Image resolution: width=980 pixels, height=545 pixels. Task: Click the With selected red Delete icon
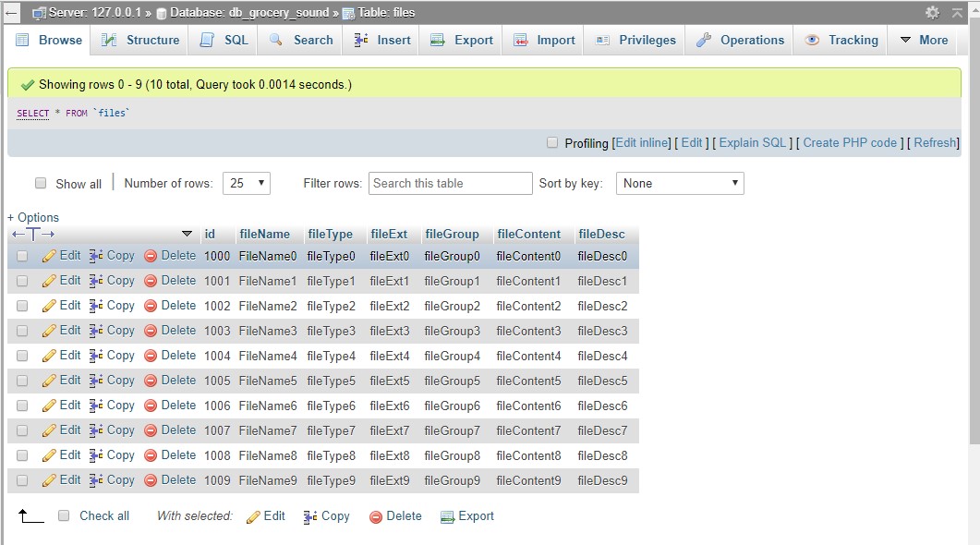tap(376, 517)
